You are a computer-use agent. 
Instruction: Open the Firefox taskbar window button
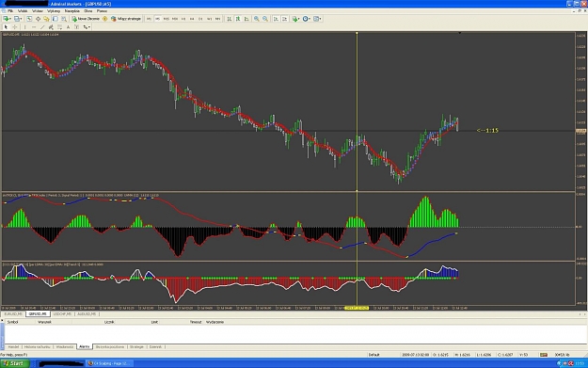click(109, 363)
